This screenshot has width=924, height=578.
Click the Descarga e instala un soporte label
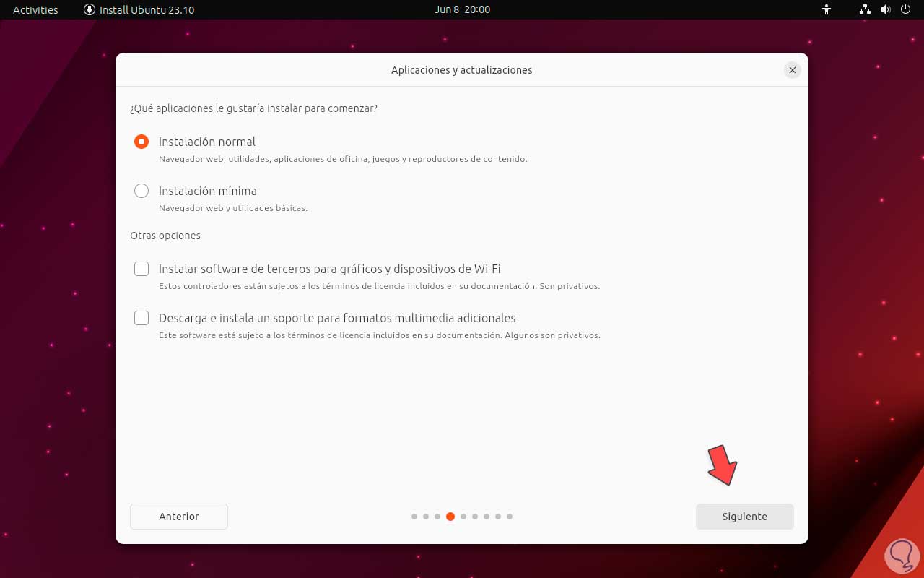337,318
